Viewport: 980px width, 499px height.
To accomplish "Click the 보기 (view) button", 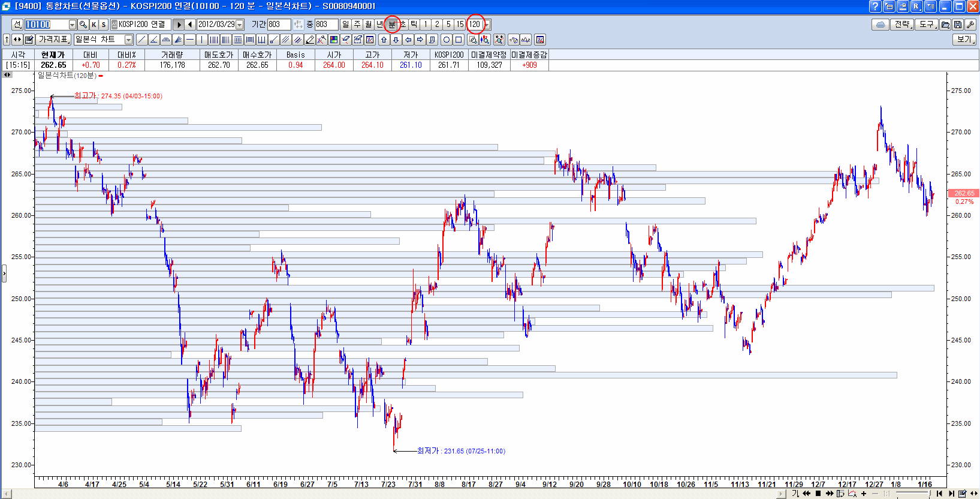I will [x=964, y=40].
